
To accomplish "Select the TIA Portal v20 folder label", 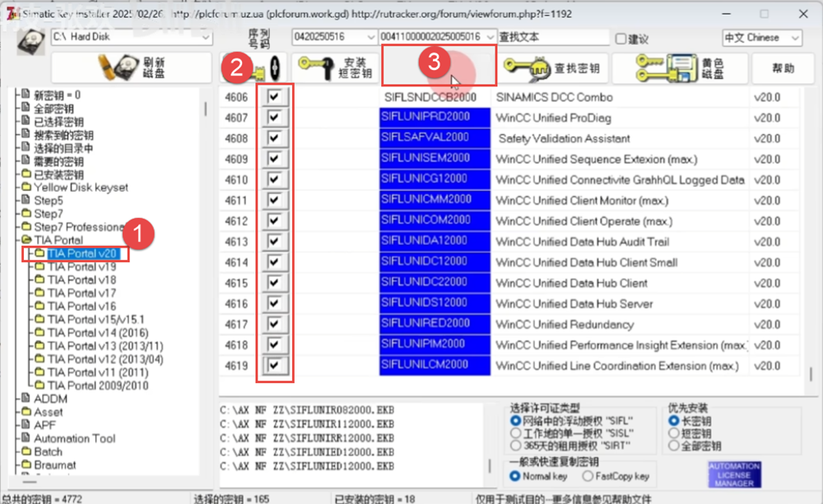I will [81, 253].
